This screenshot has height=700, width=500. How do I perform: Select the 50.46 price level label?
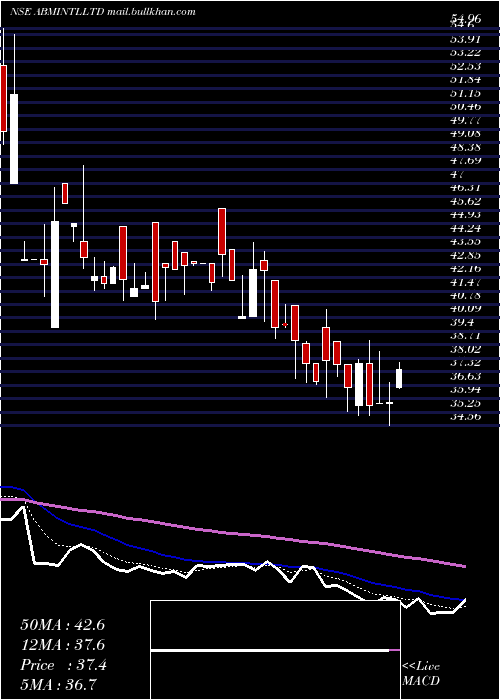pos(465,106)
